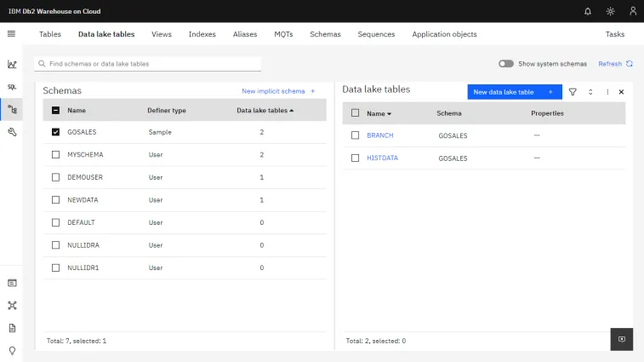Sort tables by Name column arrow
This screenshot has width=644, height=362.
(x=389, y=113)
